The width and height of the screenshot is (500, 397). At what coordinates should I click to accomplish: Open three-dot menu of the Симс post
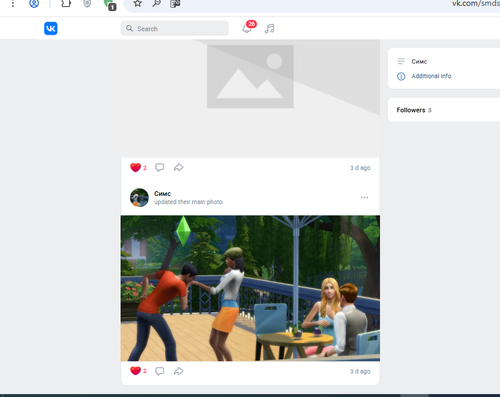point(364,197)
